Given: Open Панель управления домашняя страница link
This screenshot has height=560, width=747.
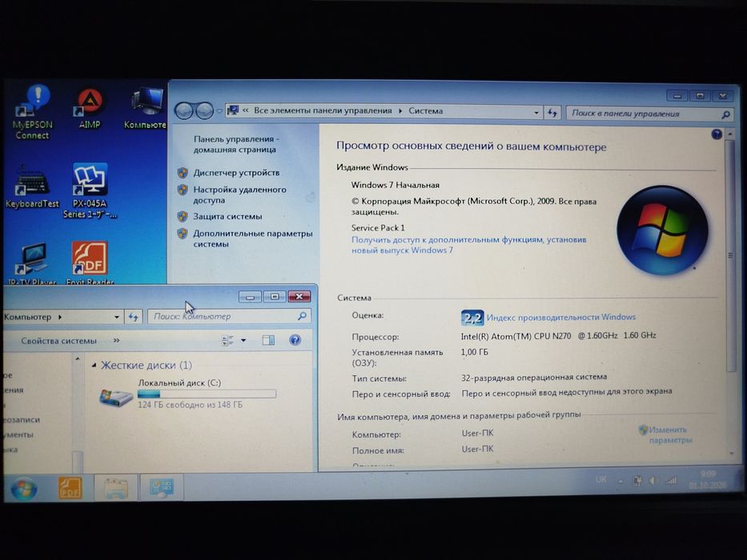Looking at the screenshot, I should pyautogui.click(x=236, y=144).
